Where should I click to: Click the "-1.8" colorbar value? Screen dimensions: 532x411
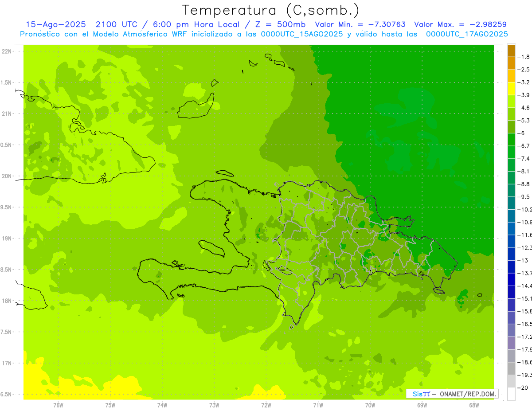coord(524,57)
